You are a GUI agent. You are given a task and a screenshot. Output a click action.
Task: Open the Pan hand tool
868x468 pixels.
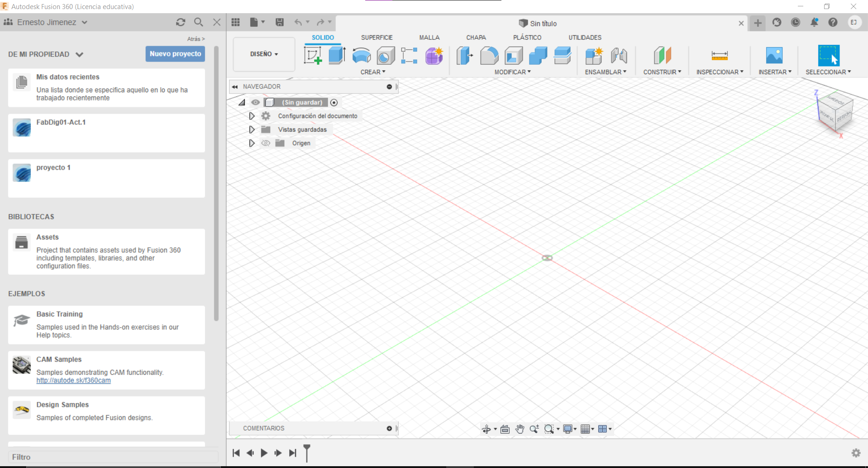tap(520, 429)
